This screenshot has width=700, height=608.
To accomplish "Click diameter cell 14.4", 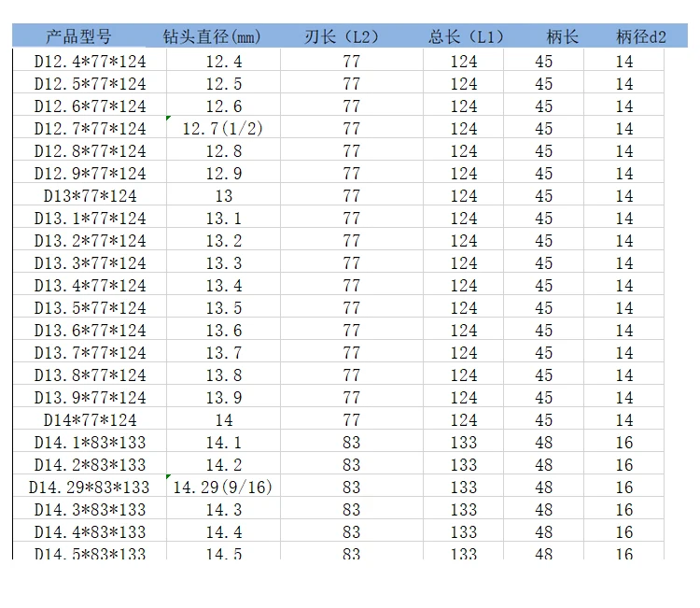I will coord(223,532).
